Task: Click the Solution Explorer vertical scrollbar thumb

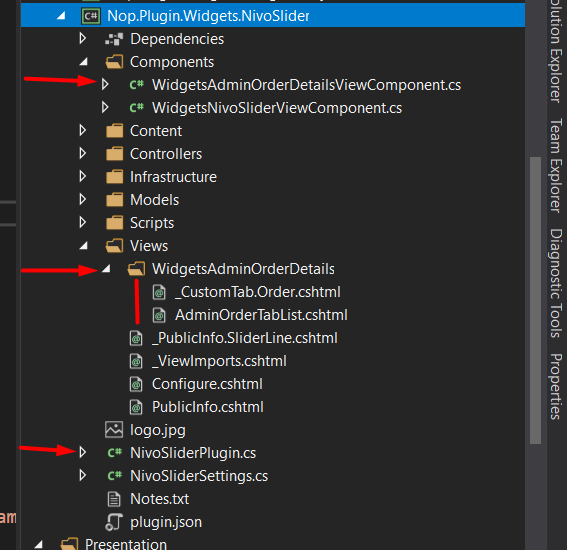Action: 535,300
